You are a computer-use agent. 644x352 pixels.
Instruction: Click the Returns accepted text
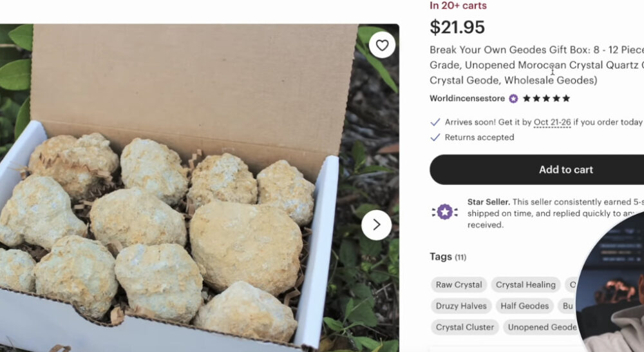coord(479,137)
